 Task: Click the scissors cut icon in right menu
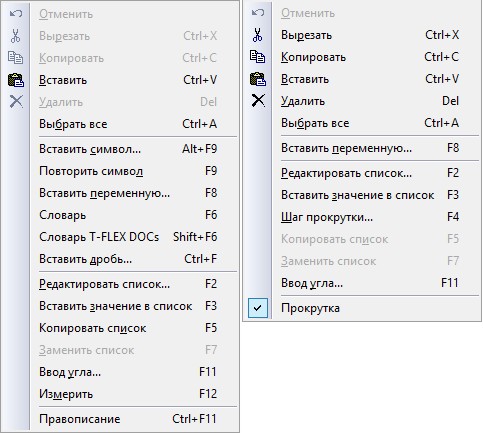click(x=258, y=35)
